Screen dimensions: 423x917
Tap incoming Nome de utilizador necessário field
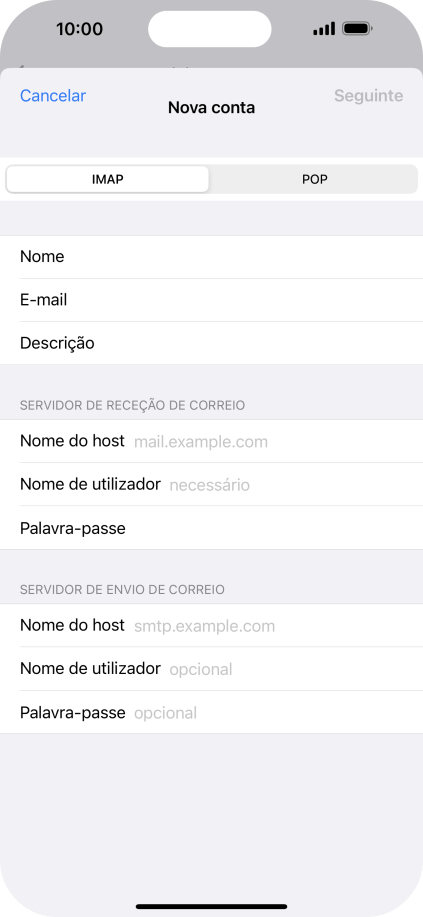pyautogui.click(x=211, y=485)
